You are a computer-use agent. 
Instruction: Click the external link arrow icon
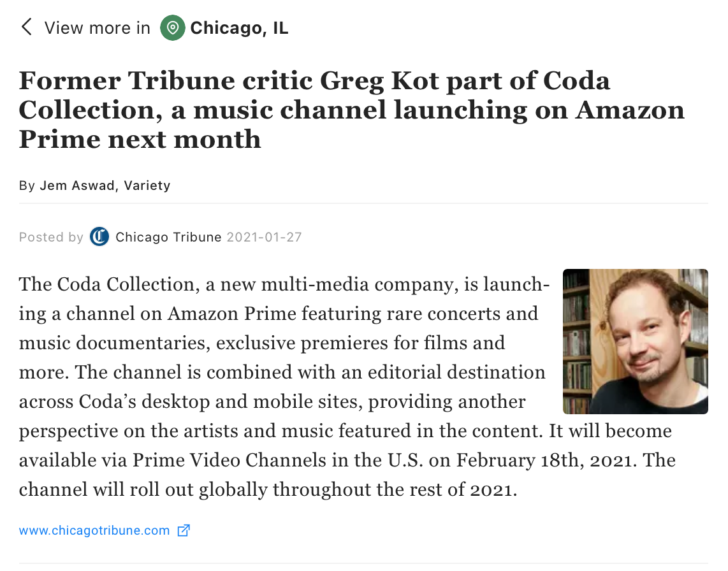click(184, 530)
